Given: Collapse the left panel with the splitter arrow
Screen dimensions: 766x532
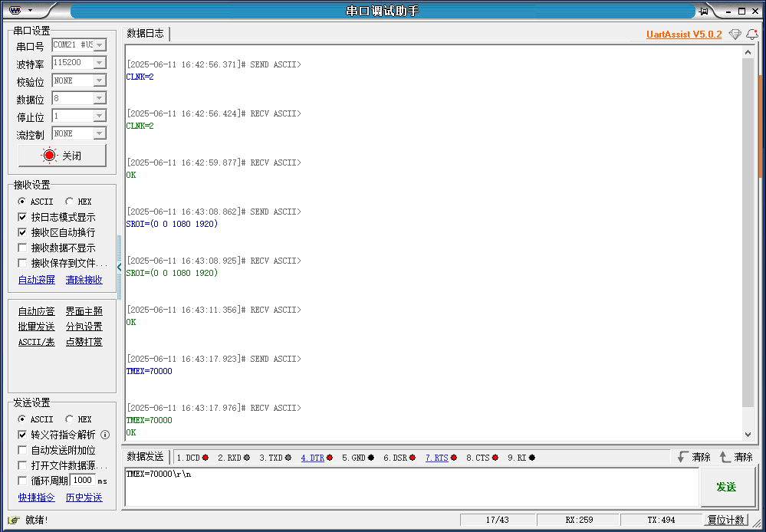Looking at the screenshot, I should tap(120, 267).
